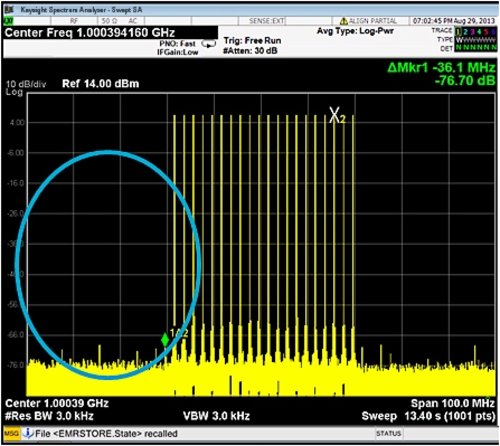Click the ALIGN PARTIAL status text
Image resolution: width=500 pixels, height=446 pixels.
click(x=373, y=21)
